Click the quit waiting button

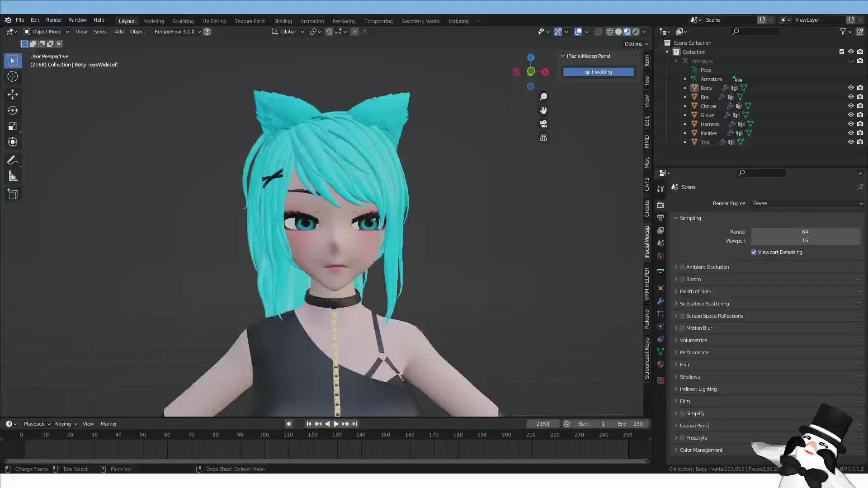(598, 71)
